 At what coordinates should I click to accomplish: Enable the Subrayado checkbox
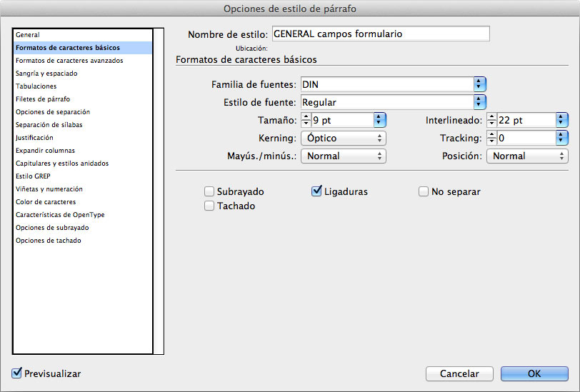tap(209, 191)
